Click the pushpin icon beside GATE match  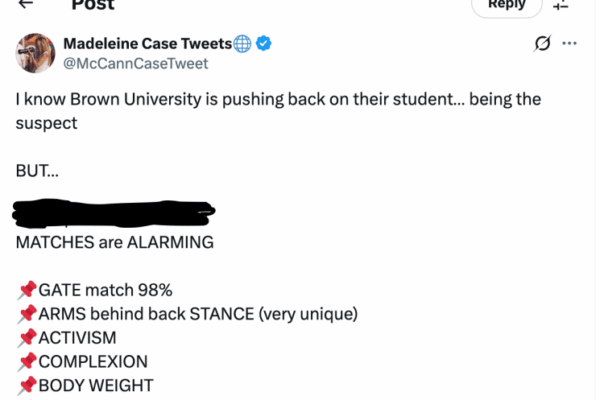pyautogui.click(x=27, y=290)
